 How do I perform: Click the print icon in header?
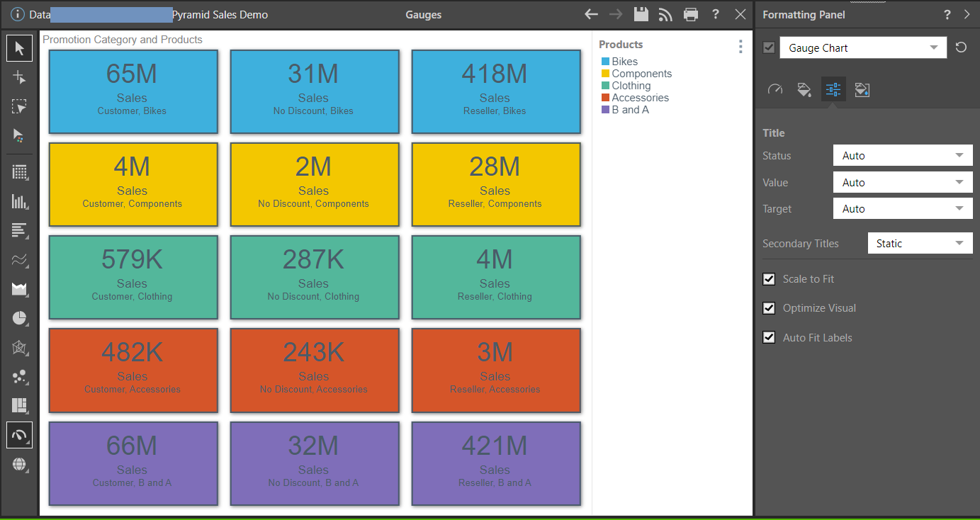coord(690,14)
